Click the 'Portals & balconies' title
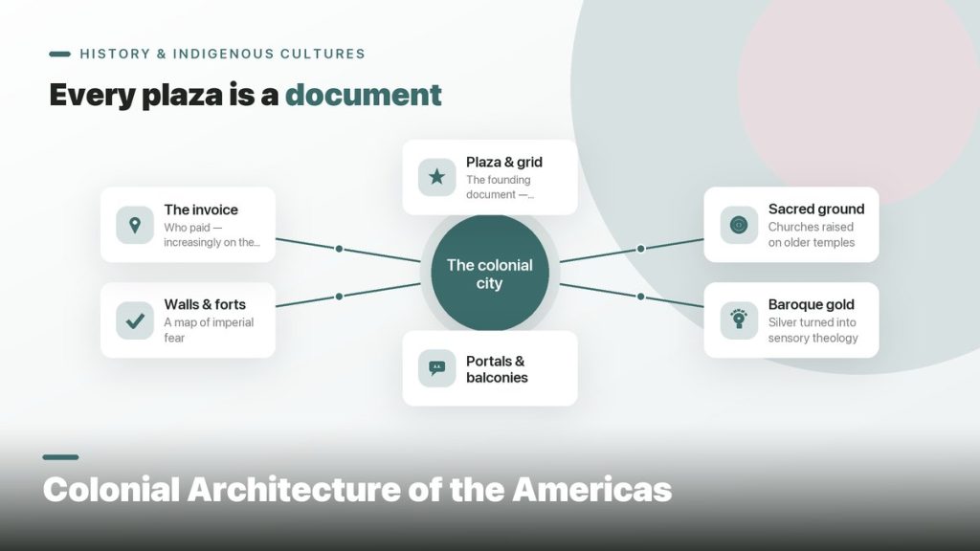The width and height of the screenshot is (980, 551). [497, 369]
